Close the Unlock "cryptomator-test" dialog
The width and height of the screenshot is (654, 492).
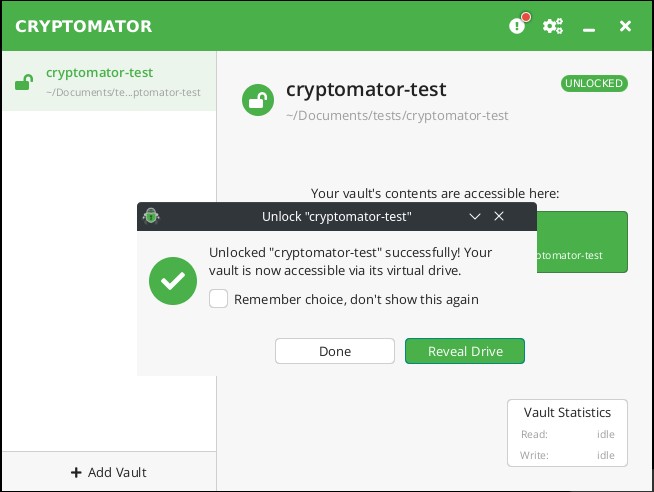point(499,216)
